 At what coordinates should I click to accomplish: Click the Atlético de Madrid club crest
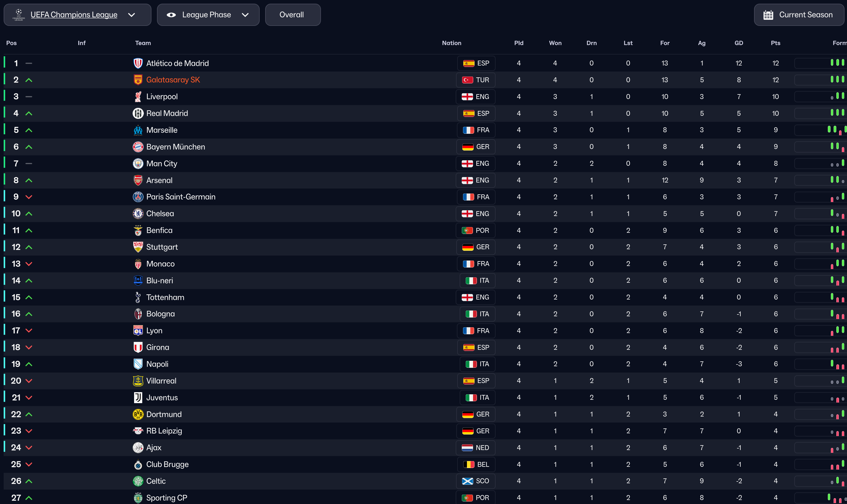click(138, 63)
